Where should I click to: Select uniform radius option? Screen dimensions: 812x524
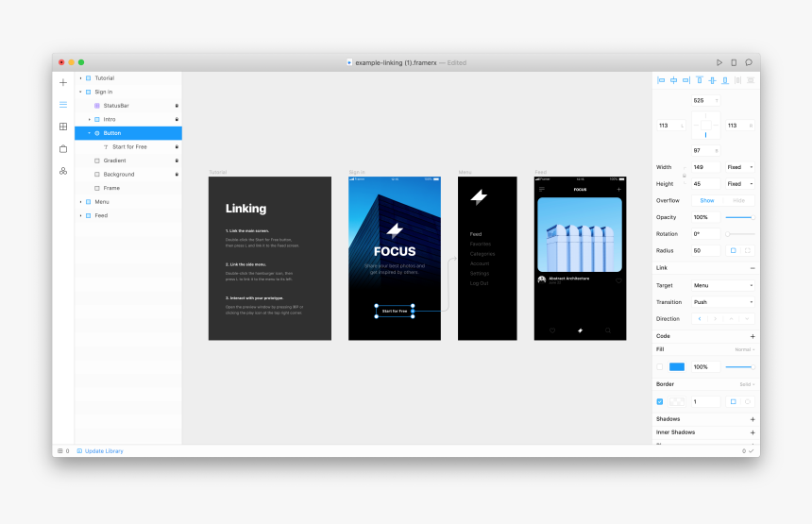(x=733, y=250)
